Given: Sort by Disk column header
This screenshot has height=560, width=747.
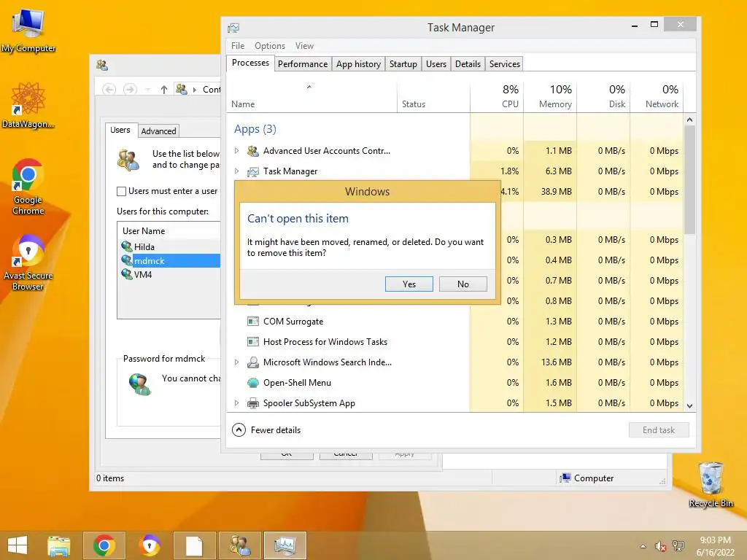Looking at the screenshot, I should (x=603, y=97).
